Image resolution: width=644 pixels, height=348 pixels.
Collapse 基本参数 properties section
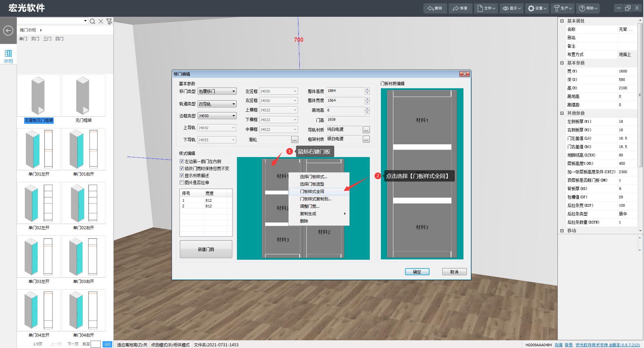pos(562,63)
